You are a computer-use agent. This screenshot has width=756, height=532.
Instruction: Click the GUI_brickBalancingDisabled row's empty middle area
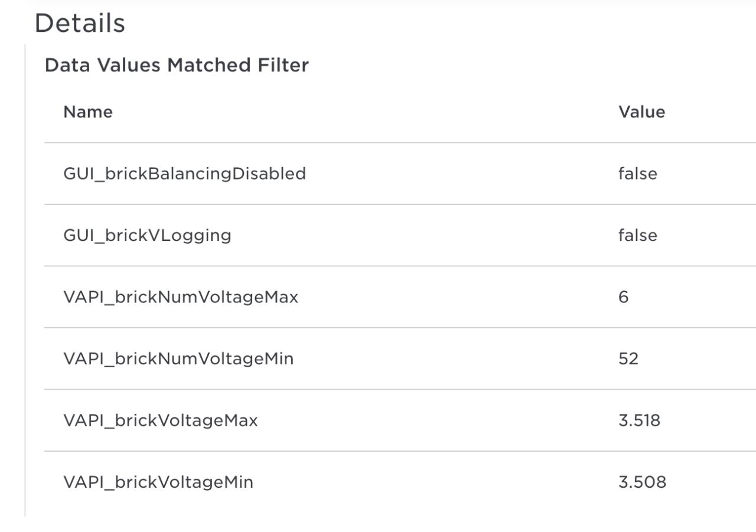coord(461,174)
